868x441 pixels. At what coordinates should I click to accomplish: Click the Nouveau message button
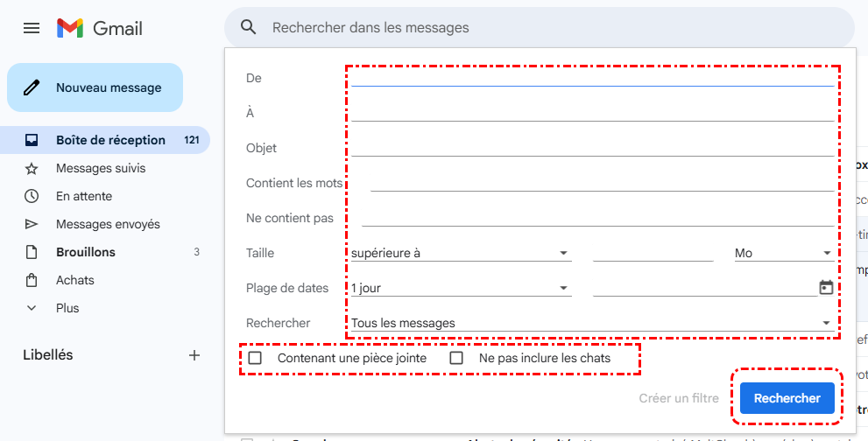tap(95, 87)
